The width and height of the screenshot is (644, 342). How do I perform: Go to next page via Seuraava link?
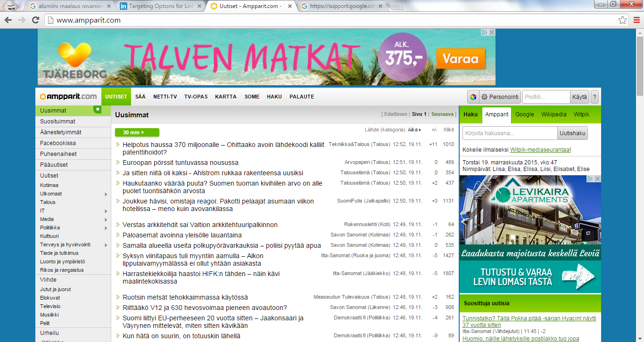pyautogui.click(x=442, y=114)
